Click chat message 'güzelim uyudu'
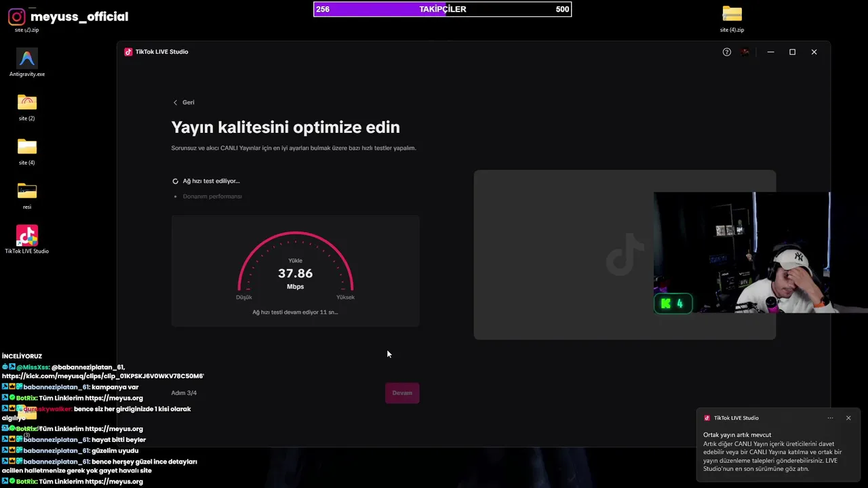 pos(115,451)
